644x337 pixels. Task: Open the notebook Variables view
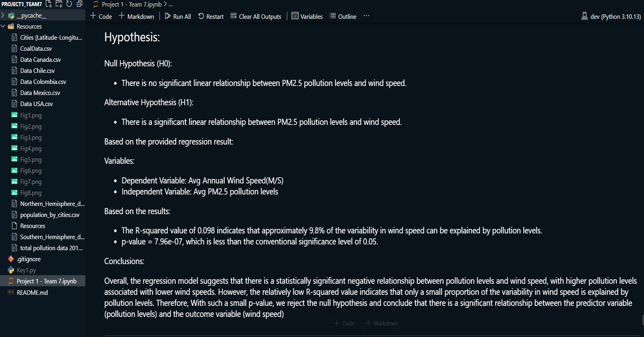(307, 16)
